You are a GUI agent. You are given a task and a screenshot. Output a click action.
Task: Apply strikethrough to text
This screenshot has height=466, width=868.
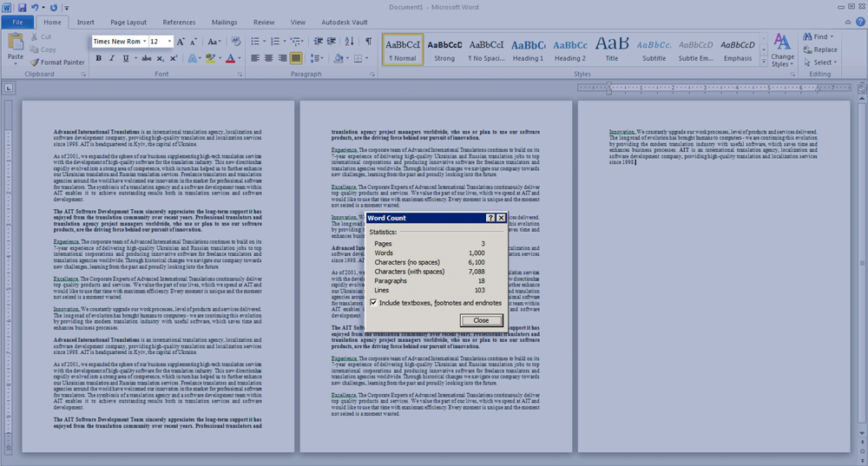pyautogui.click(x=146, y=58)
